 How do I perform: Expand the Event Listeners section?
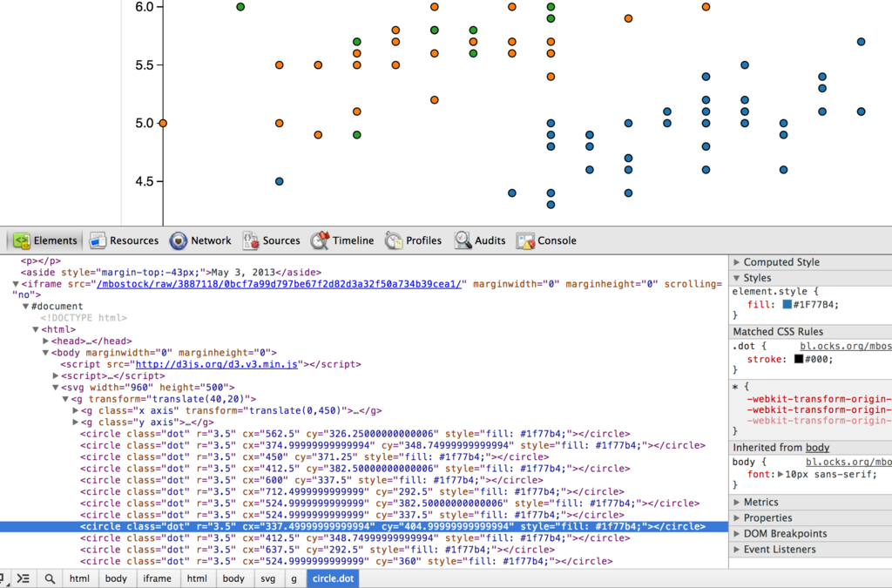click(x=737, y=550)
